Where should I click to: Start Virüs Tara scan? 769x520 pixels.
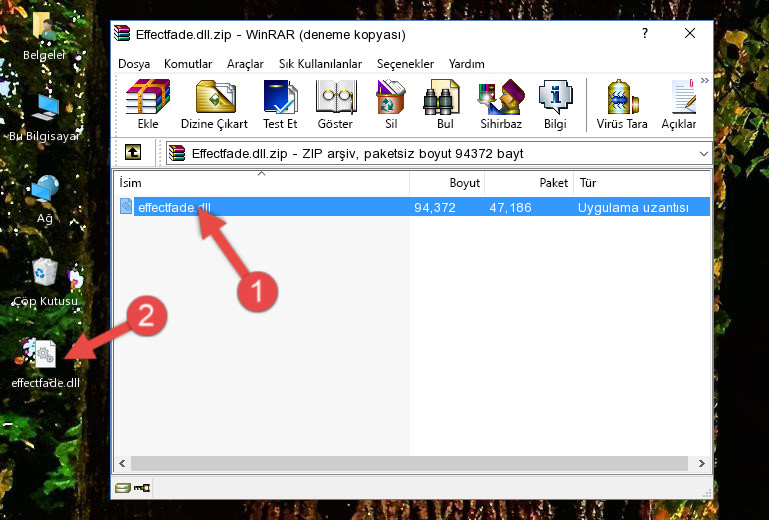(x=622, y=104)
